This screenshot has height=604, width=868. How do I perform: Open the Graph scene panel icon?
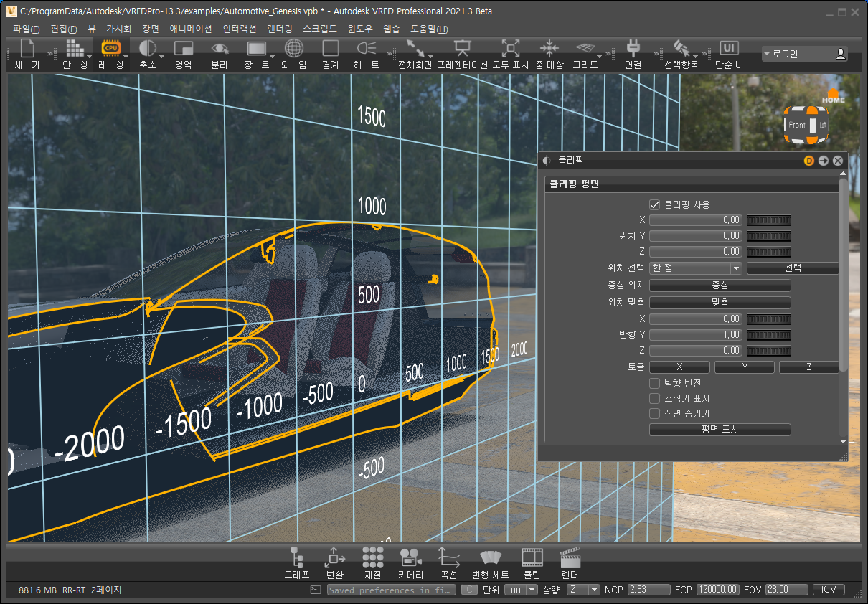296,557
